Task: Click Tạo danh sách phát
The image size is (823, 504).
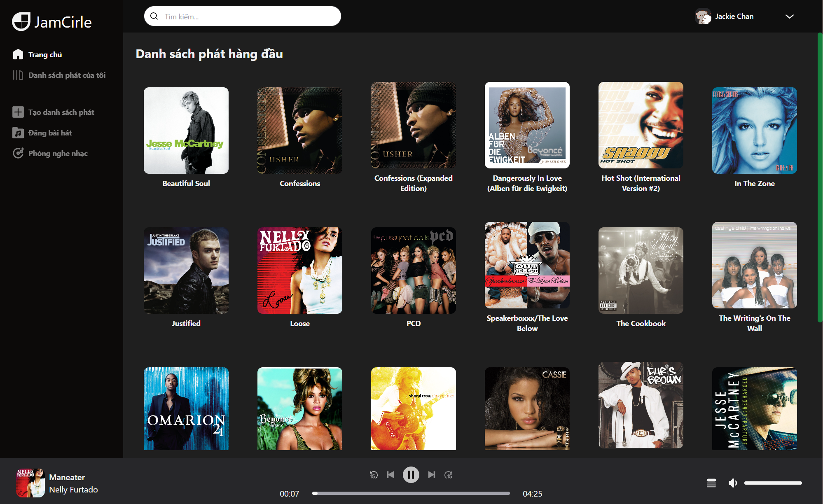Action: [x=61, y=112]
